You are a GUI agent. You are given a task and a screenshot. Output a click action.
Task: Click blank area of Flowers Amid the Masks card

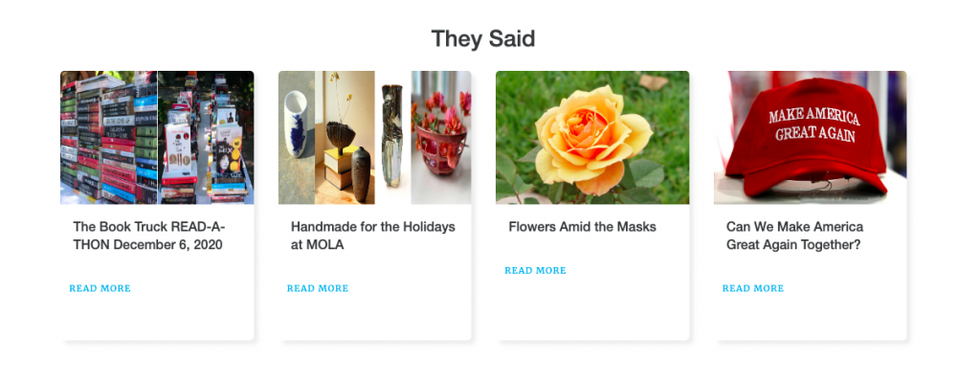[592, 309]
